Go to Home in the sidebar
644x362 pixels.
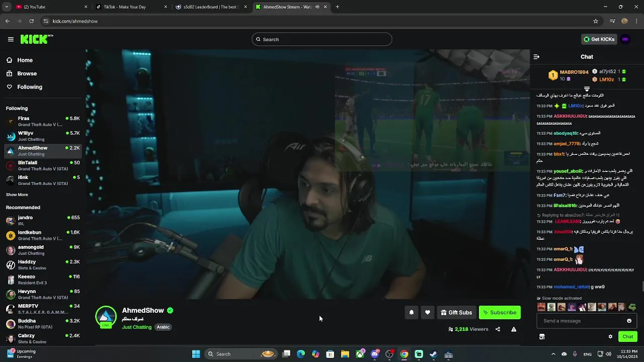(x=25, y=60)
